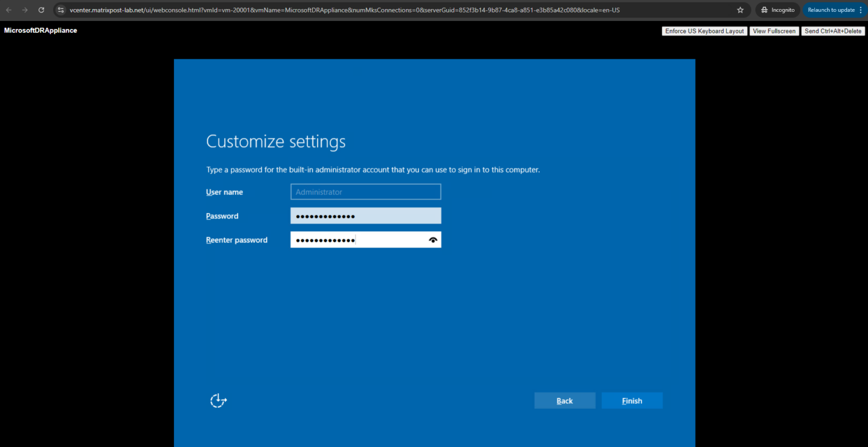
Task: Click the User name input field
Action: pos(365,192)
